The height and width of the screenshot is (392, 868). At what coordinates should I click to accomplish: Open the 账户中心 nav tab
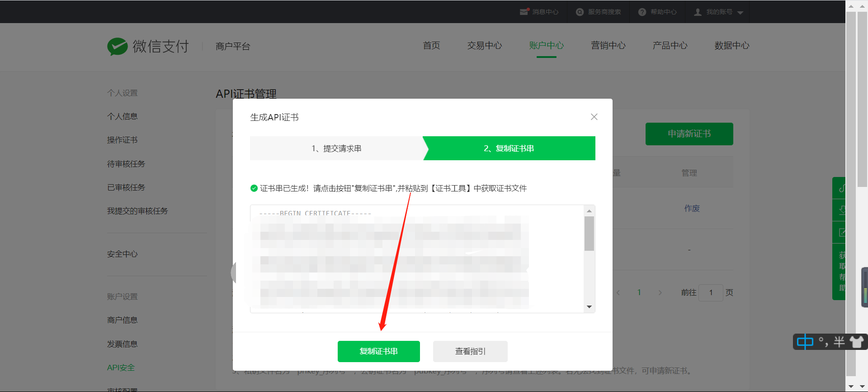pos(547,46)
